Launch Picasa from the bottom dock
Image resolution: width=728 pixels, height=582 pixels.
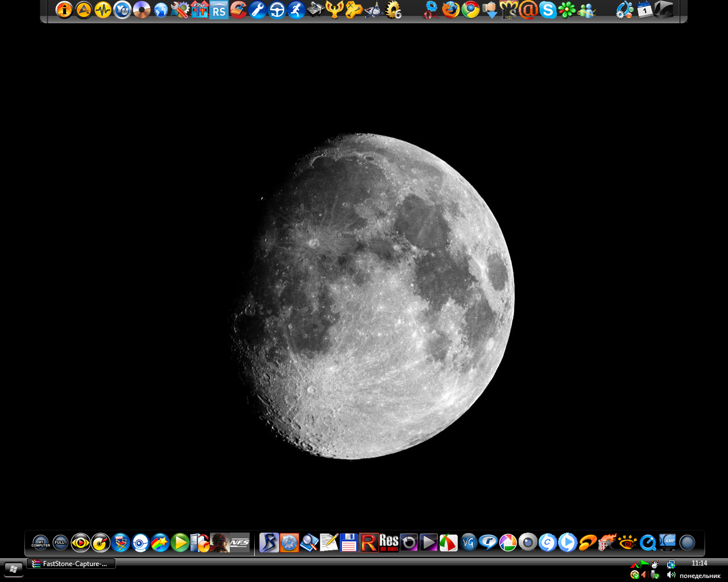[x=508, y=543]
